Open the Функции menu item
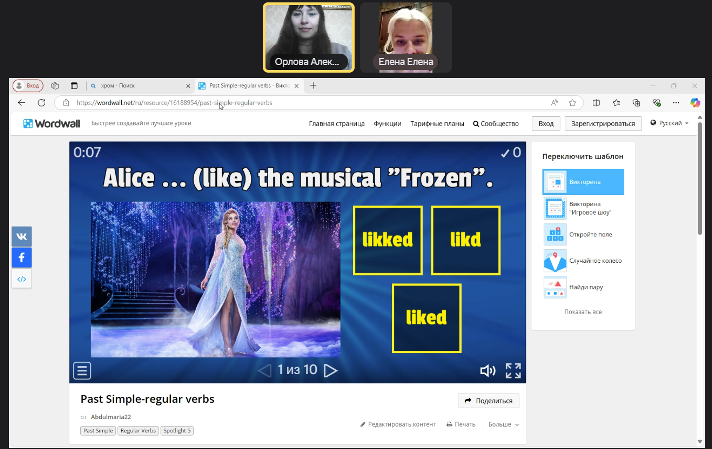The width and height of the screenshot is (712, 449). pyautogui.click(x=387, y=123)
